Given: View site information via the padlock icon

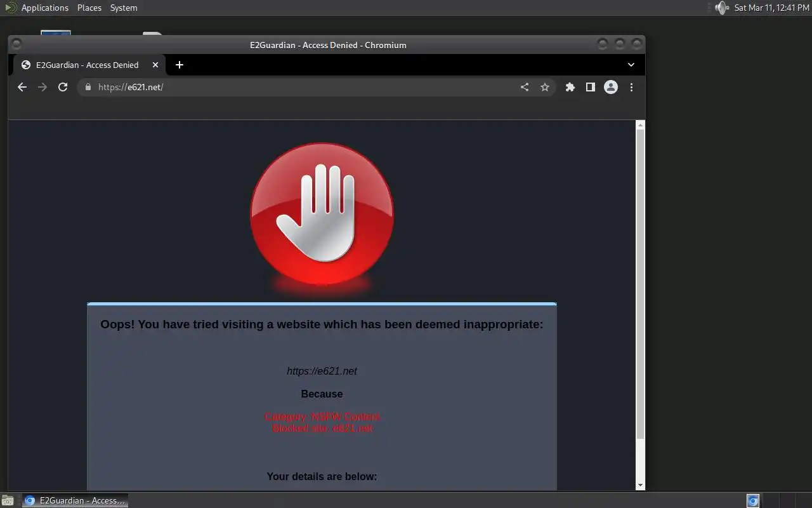Looking at the screenshot, I should (88, 87).
